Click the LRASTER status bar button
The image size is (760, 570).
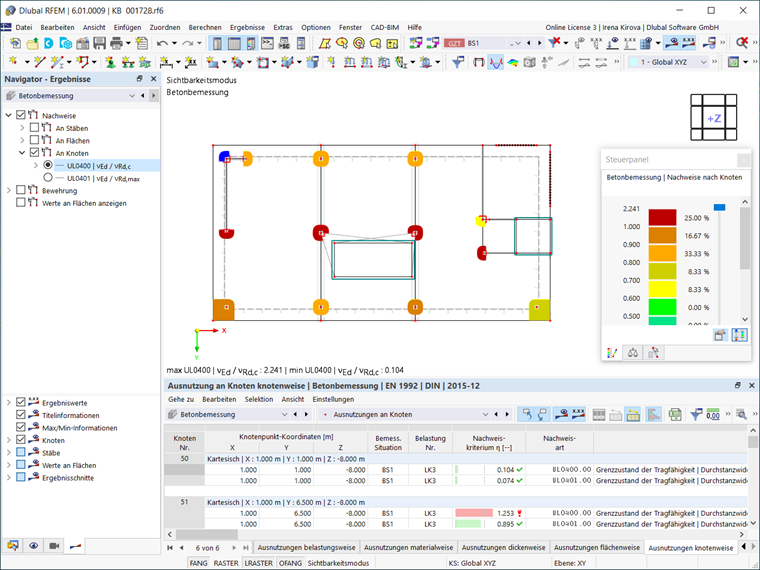(258, 563)
